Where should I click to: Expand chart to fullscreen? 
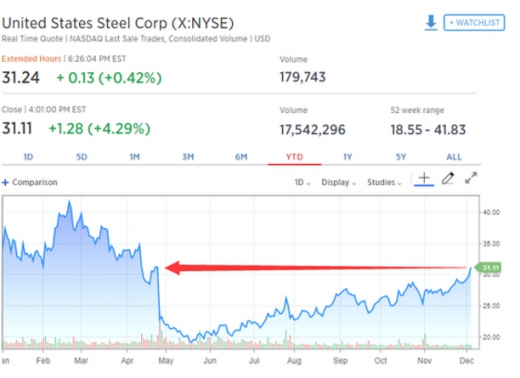(471, 178)
